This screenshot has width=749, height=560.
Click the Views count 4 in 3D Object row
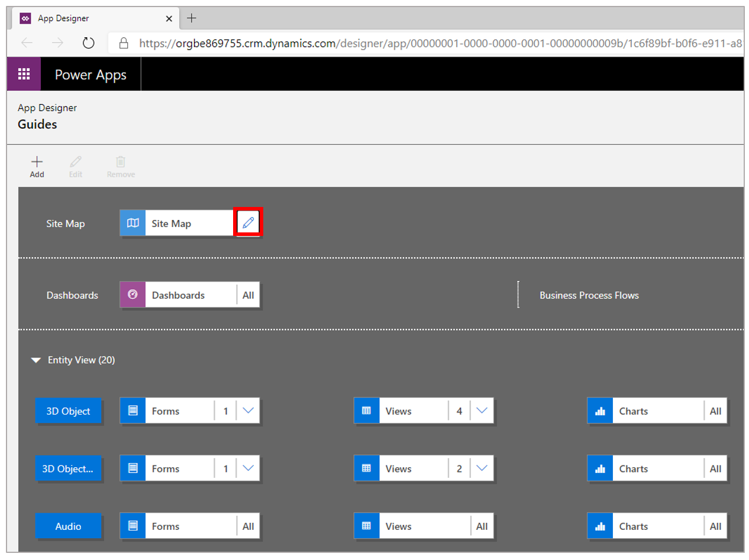tap(460, 411)
